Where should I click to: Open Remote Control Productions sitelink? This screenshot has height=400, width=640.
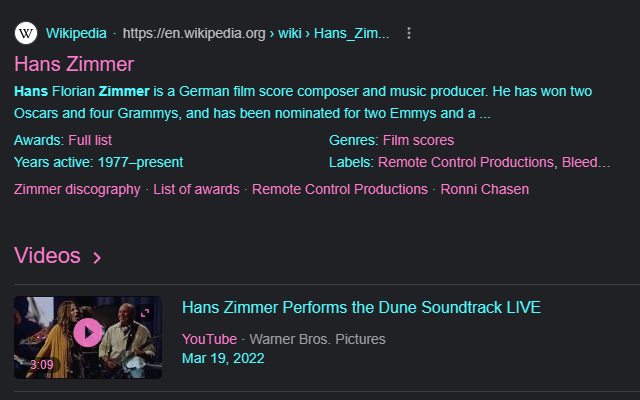tap(340, 189)
